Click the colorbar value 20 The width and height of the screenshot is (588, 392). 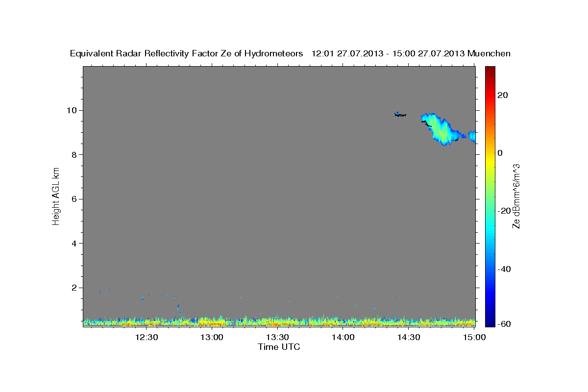[503, 95]
